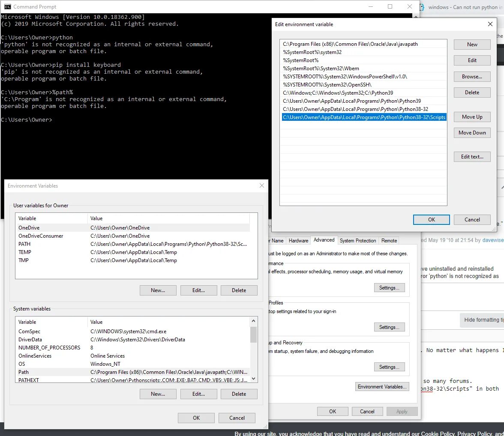
Task: Select the Python\Python39 path entry
Action: [x=363, y=101]
